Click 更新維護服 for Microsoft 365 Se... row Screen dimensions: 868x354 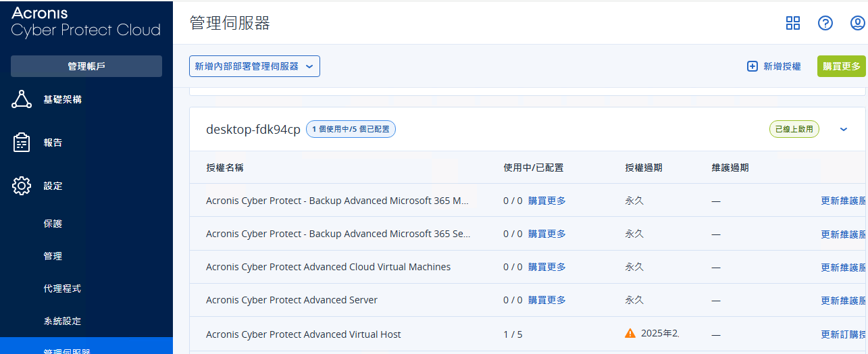844,234
